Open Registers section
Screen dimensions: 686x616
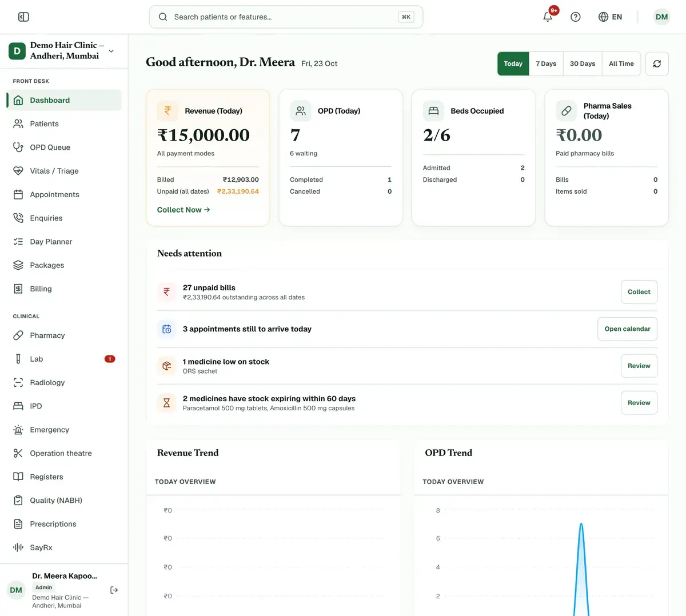[64, 477]
